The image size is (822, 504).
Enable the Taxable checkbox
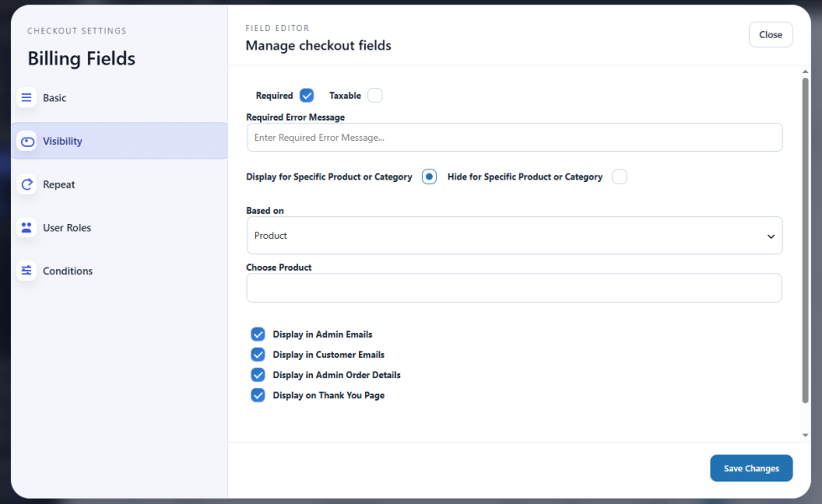375,96
